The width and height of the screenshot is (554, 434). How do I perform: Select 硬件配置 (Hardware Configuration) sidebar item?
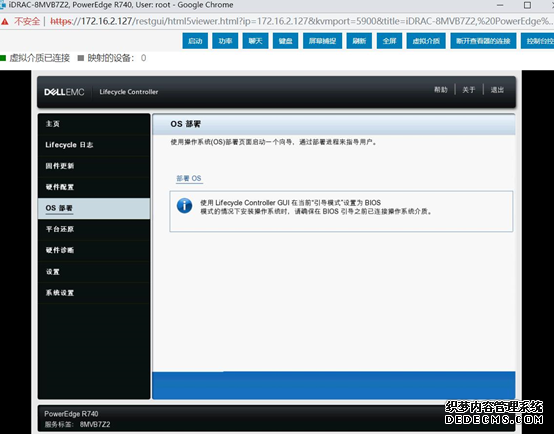pyautogui.click(x=94, y=187)
